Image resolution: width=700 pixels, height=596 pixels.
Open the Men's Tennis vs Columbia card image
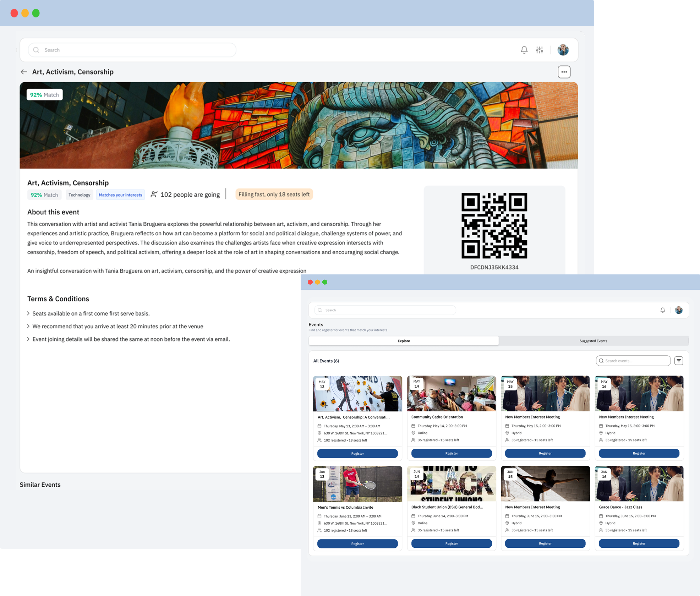tap(357, 484)
